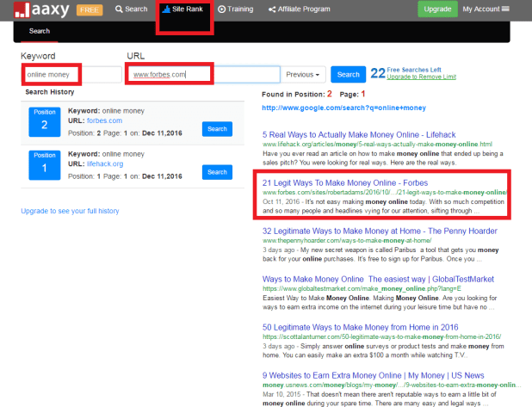Viewport: 532px width, 407px height.
Task: Open the Training menu item
Action: click(x=236, y=9)
